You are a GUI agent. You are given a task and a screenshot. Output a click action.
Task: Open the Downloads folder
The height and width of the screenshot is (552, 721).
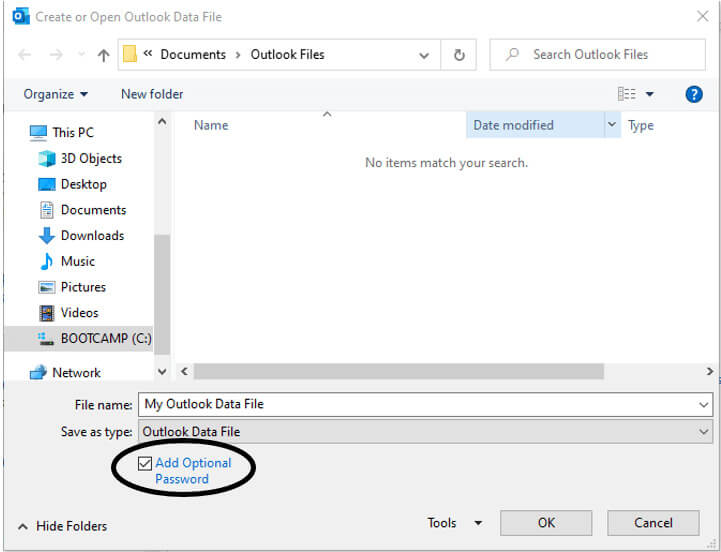[92, 236]
